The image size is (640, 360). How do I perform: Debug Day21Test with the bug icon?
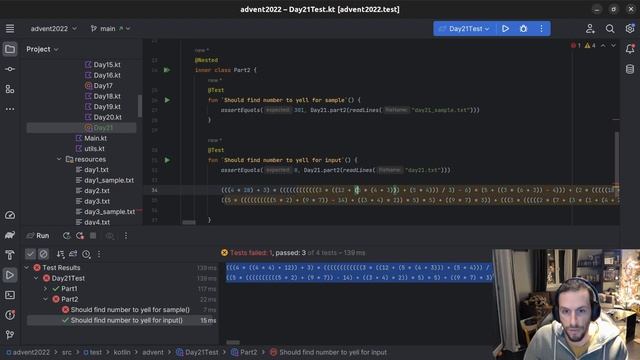tap(523, 29)
